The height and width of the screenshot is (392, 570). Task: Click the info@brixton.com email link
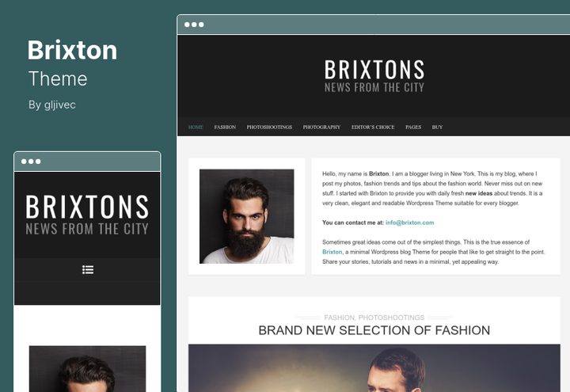410,223
